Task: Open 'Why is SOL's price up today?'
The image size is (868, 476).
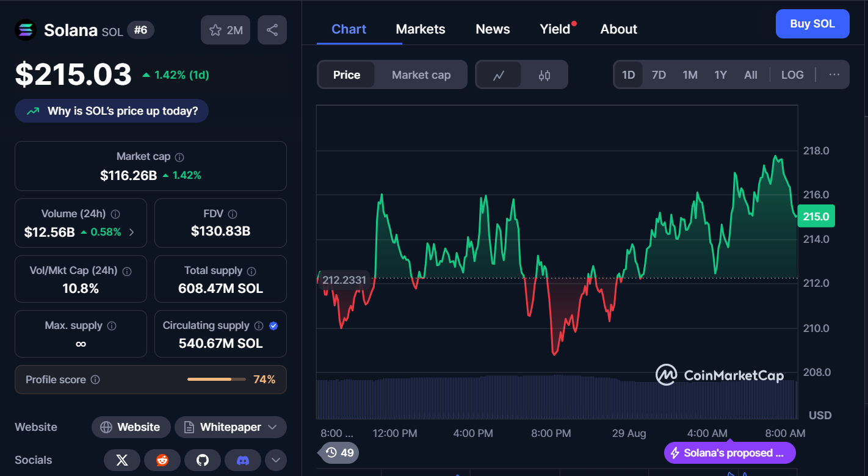Action: click(112, 111)
